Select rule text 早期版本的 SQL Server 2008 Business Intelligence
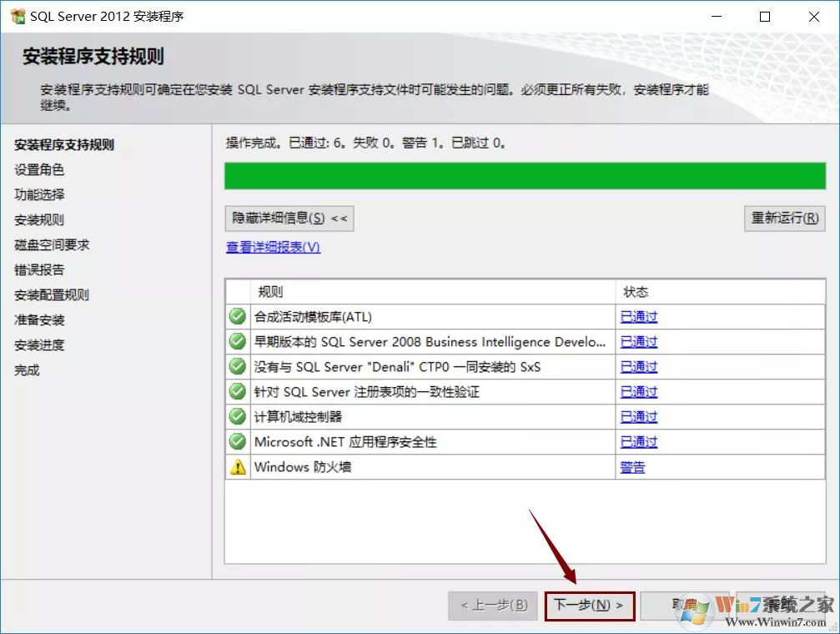The image size is (840, 634). 430,342
